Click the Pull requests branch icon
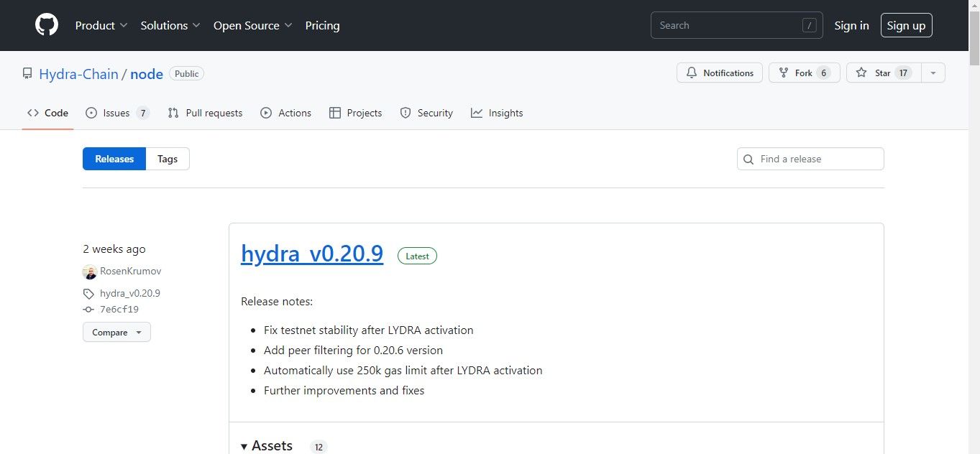Screen dimensions: 980x454 (x=173, y=113)
